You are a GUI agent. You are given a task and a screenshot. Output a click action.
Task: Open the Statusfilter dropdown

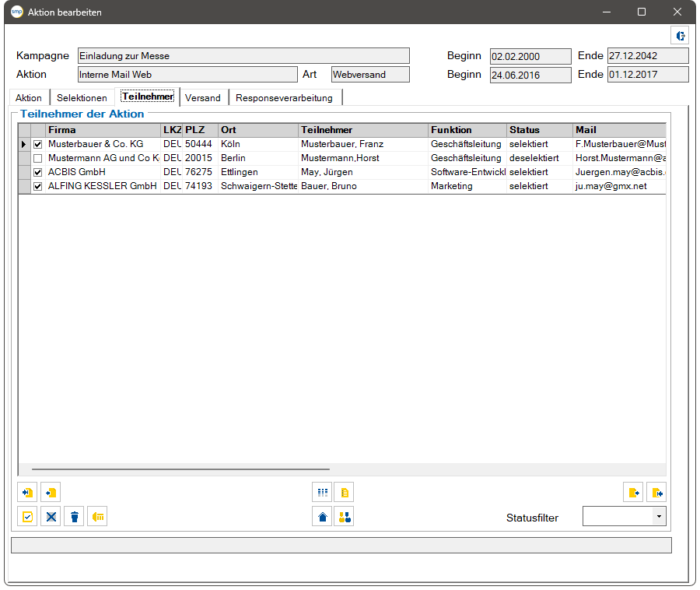(659, 517)
